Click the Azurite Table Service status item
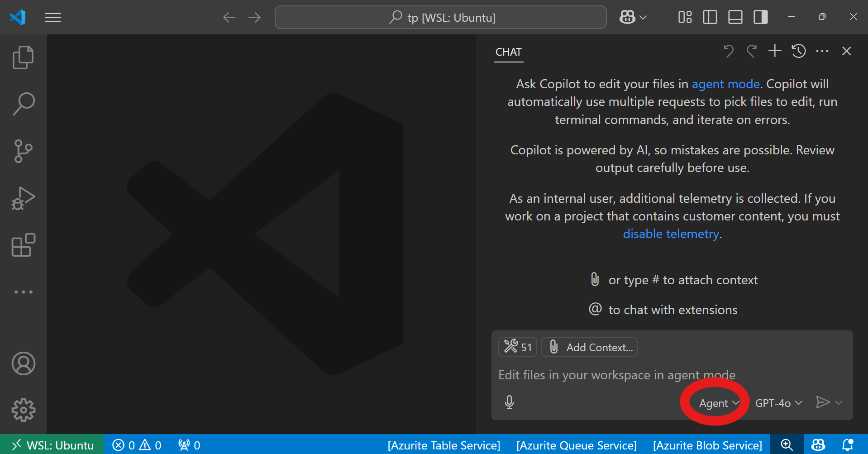 tap(444, 445)
